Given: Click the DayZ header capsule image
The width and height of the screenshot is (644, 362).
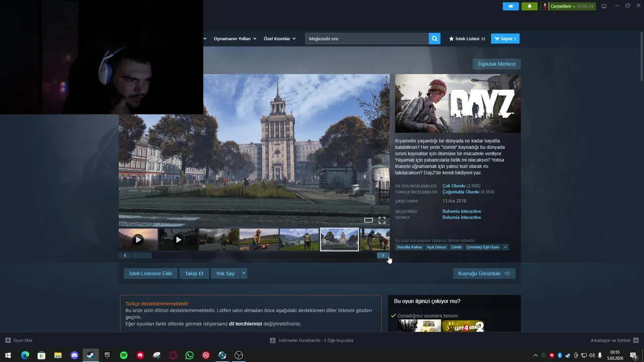Looking at the screenshot, I should (458, 103).
